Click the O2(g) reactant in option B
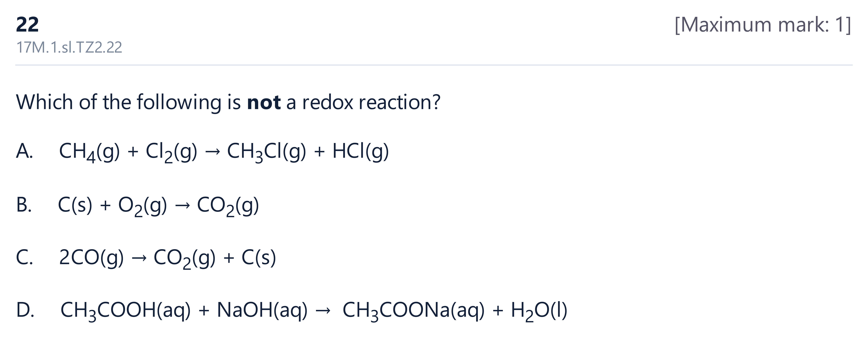This screenshot has width=868, height=340. (143, 205)
